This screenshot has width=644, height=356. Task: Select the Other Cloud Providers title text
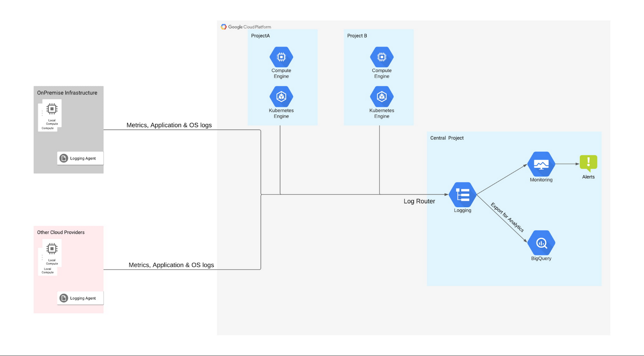[x=61, y=232]
